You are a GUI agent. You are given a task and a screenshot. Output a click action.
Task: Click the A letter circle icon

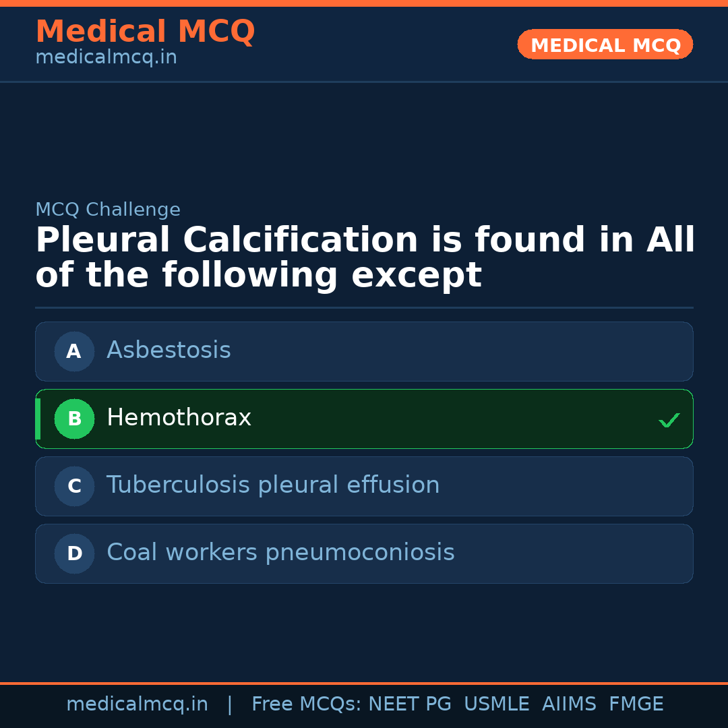click(x=74, y=351)
